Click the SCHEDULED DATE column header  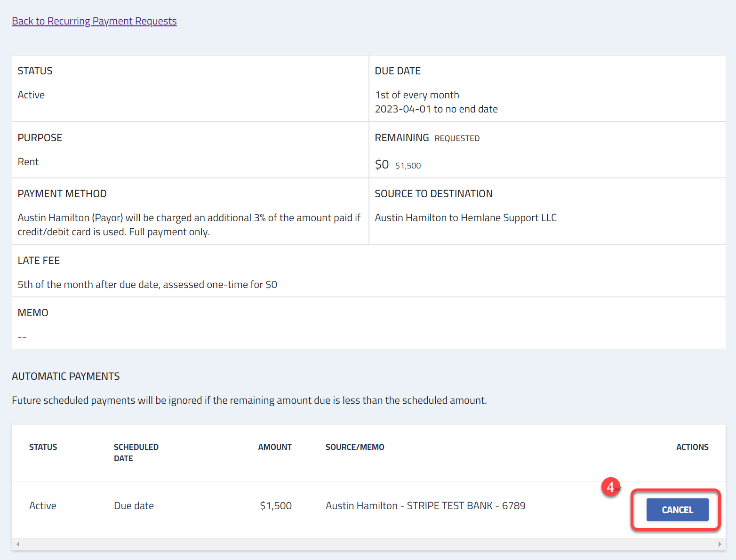pyautogui.click(x=136, y=452)
